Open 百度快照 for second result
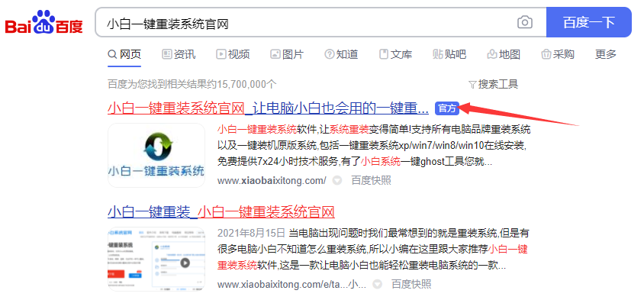Image resolution: width=644 pixels, height=300 pixels. click(x=411, y=284)
